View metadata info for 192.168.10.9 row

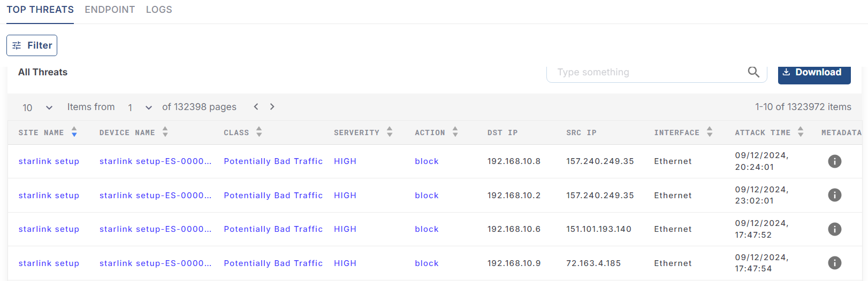pos(835,263)
